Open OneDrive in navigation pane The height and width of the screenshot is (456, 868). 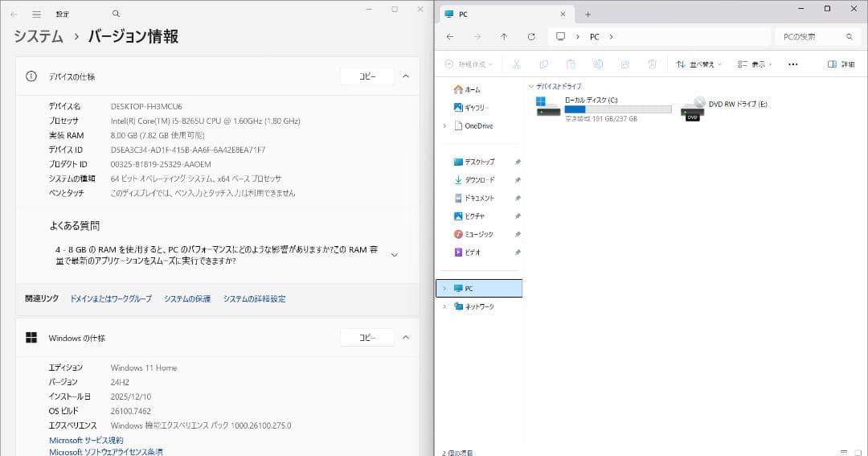(x=473, y=125)
